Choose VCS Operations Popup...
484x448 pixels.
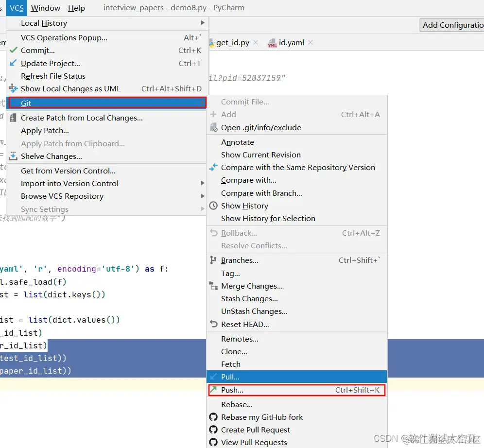pyautogui.click(x=107, y=37)
